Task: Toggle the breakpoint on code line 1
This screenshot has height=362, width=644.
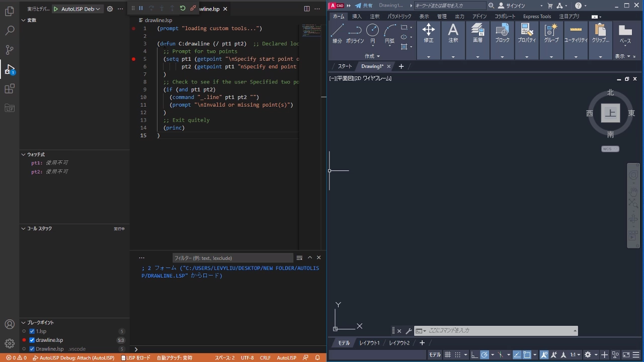Action: 134,29
